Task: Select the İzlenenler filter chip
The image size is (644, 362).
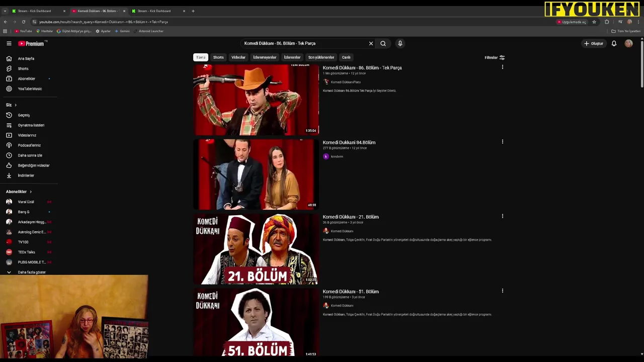Action: click(292, 57)
